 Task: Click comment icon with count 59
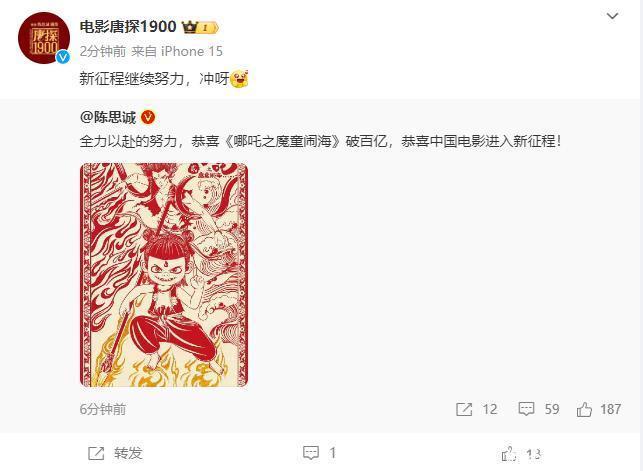coord(526,409)
